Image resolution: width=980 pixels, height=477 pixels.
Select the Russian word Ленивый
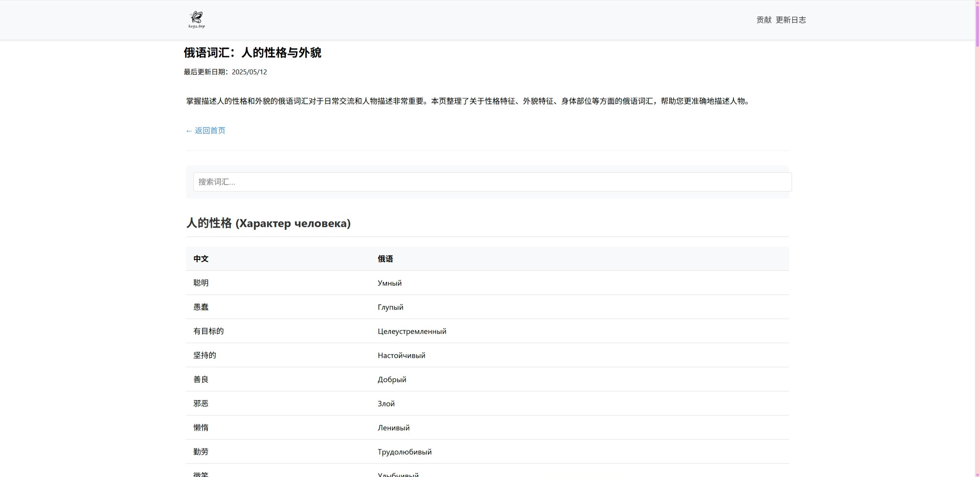coord(394,428)
